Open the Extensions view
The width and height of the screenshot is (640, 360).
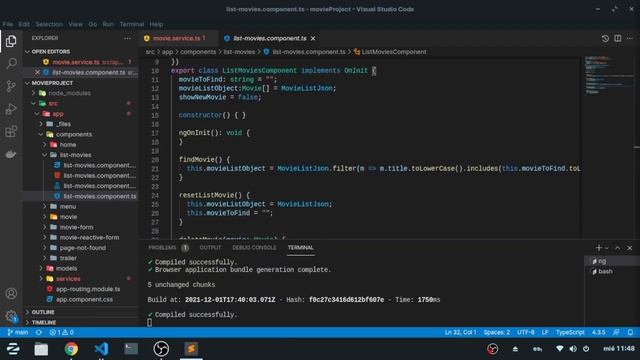(11, 131)
